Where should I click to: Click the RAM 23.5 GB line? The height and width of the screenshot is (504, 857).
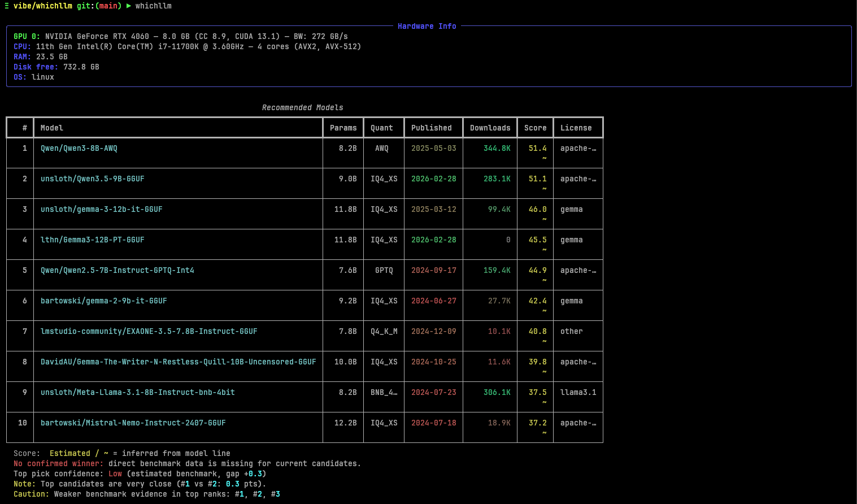(x=41, y=57)
